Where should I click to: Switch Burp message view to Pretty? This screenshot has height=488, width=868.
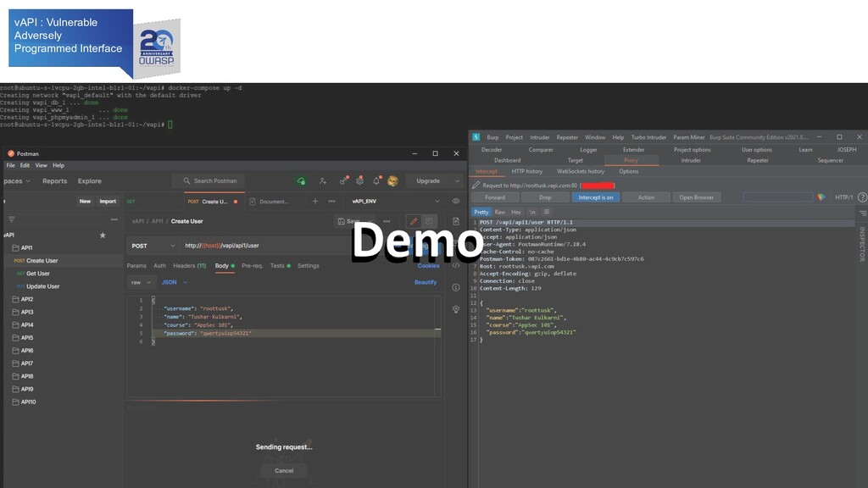pos(481,212)
